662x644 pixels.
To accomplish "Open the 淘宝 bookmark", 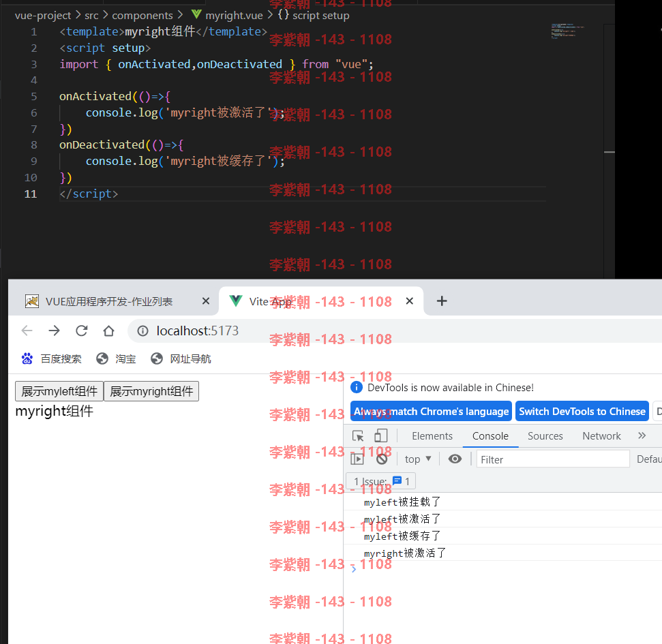I will (116, 358).
